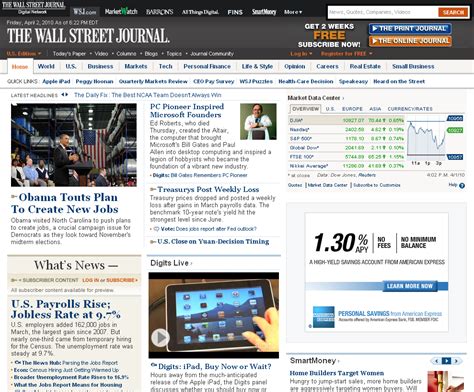
Task: Click the Help question mark icon
Action: click(462, 186)
